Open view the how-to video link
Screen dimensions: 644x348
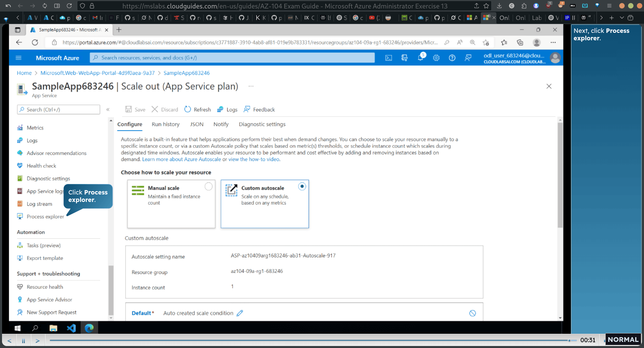(x=254, y=159)
